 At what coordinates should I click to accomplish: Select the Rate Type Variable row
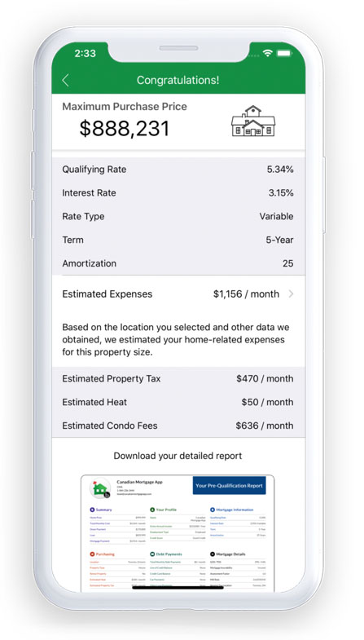pyautogui.click(x=178, y=216)
